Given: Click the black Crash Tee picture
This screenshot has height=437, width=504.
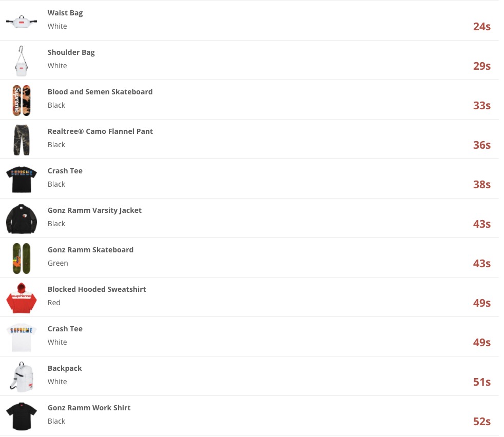Looking at the screenshot, I should (x=22, y=180).
